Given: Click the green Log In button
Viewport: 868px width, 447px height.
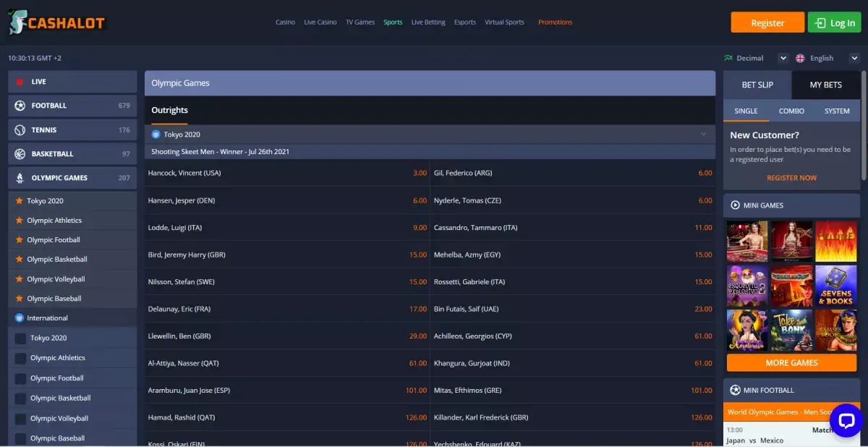Looking at the screenshot, I should coord(835,22).
